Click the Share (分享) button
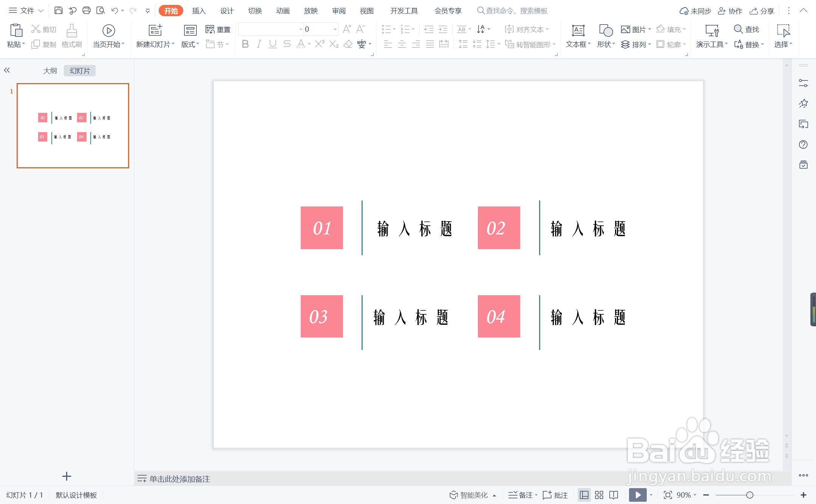Image resolution: width=816 pixels, height=504 pixels. (762, 11)
